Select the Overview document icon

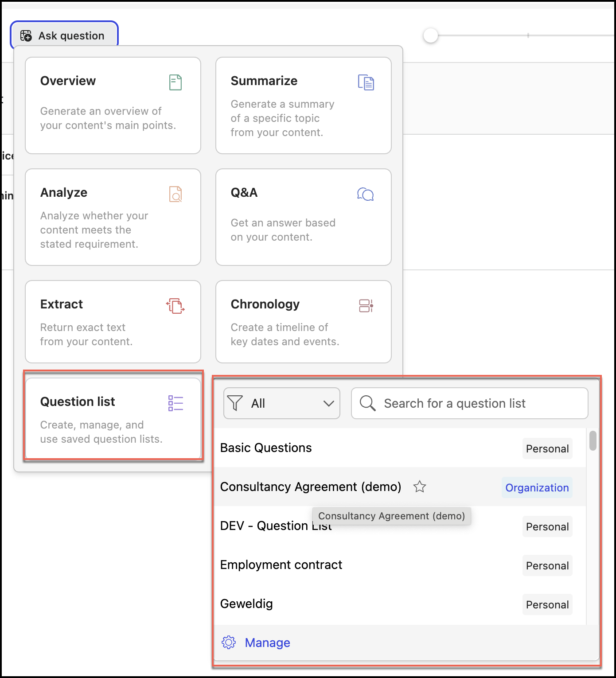[x=175, y=82]
